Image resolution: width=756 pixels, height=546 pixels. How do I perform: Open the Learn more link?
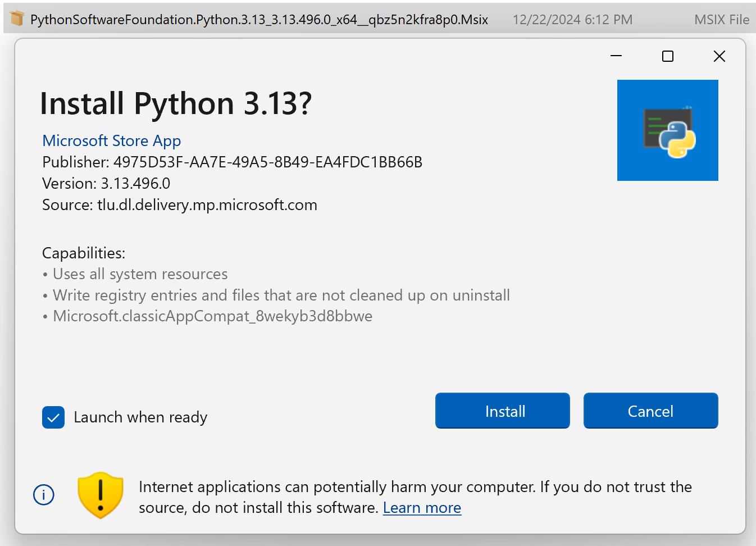click(422, 508)
